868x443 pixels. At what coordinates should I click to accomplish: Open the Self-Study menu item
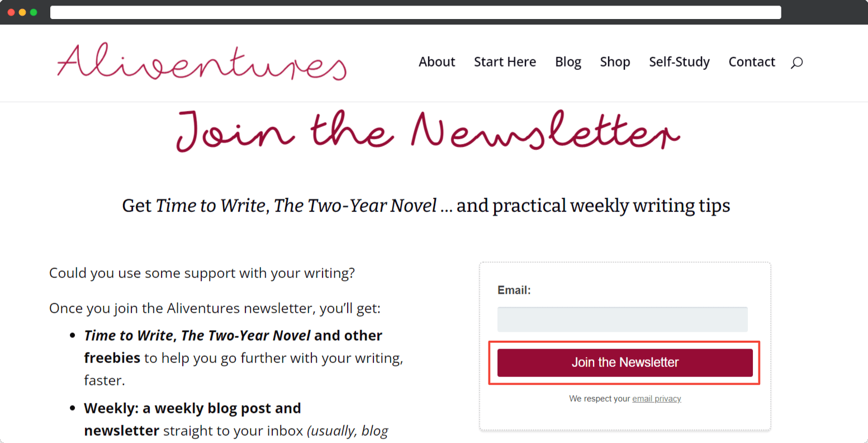click(x=679, y=62)
